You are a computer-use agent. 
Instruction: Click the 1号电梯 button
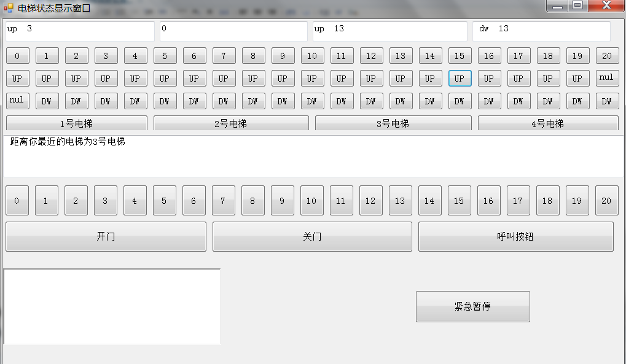point(77,123)
